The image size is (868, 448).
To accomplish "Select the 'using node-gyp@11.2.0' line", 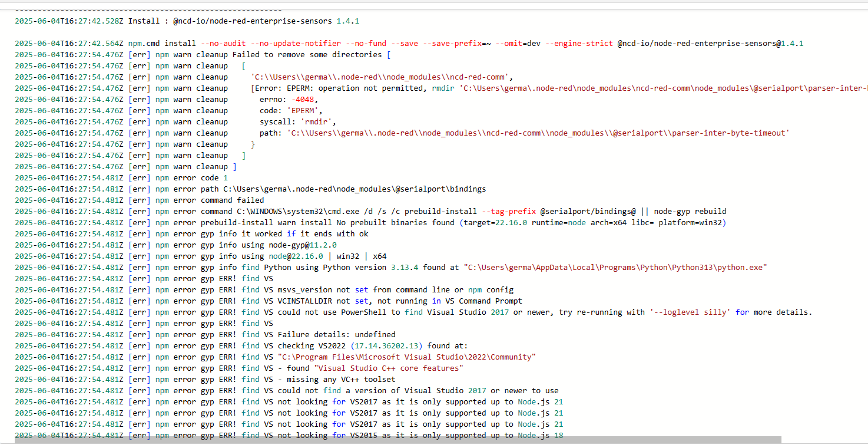I will click(289, 245).
